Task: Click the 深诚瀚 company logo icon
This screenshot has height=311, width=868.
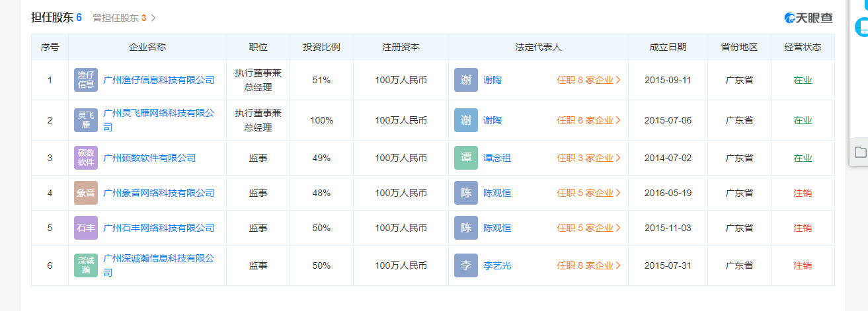Action: tap(86, 265)
